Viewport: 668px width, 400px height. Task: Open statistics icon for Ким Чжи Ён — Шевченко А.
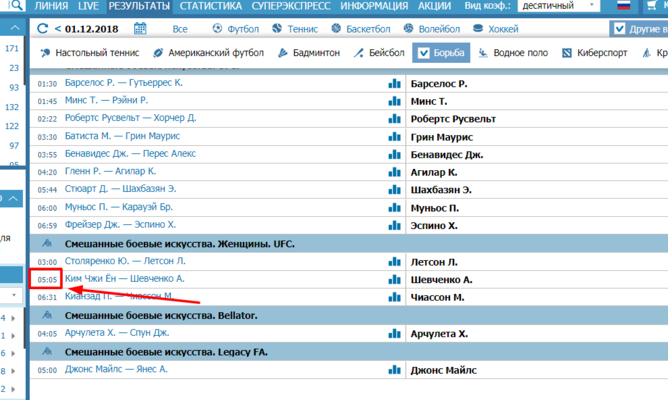click(x=394, y=279)
